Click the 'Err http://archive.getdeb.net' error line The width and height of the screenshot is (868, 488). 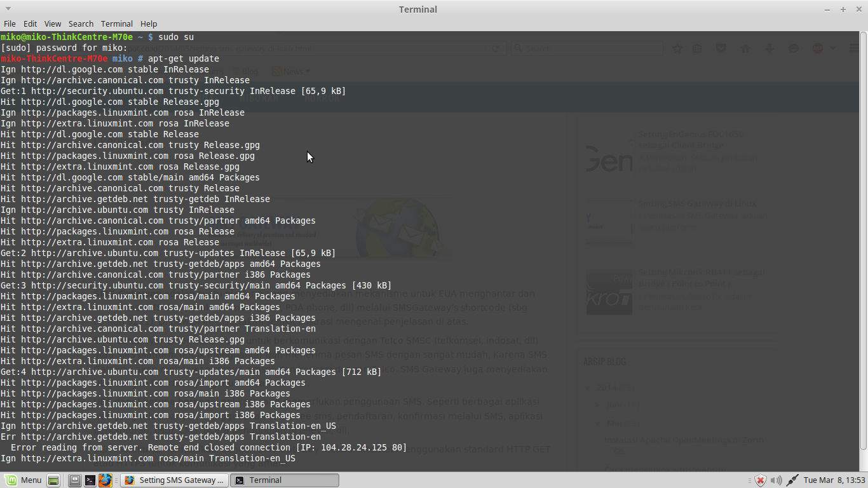pyautogui.click(x=161, y=437)
